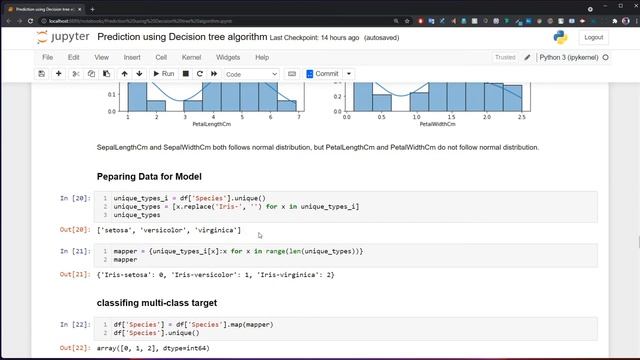Commit the notebook
Screen dimensions: 640x360
click(x=322, y=74)
